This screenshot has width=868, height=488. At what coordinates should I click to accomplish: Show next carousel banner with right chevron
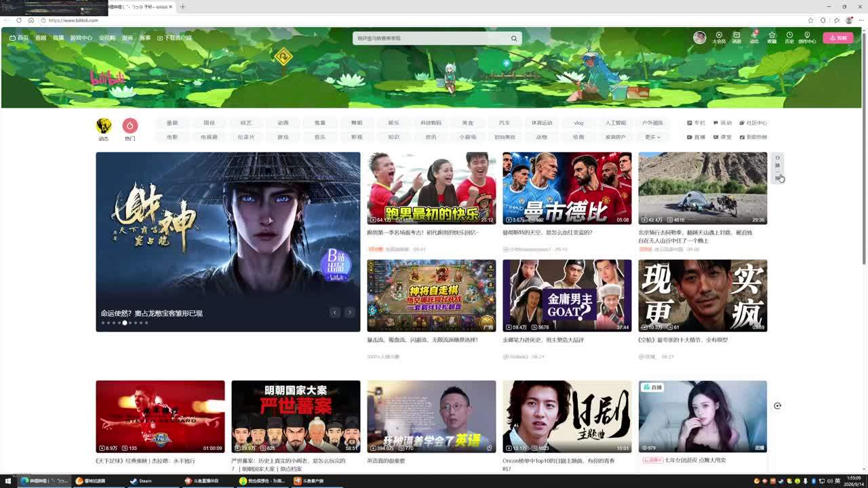(349, 312)
